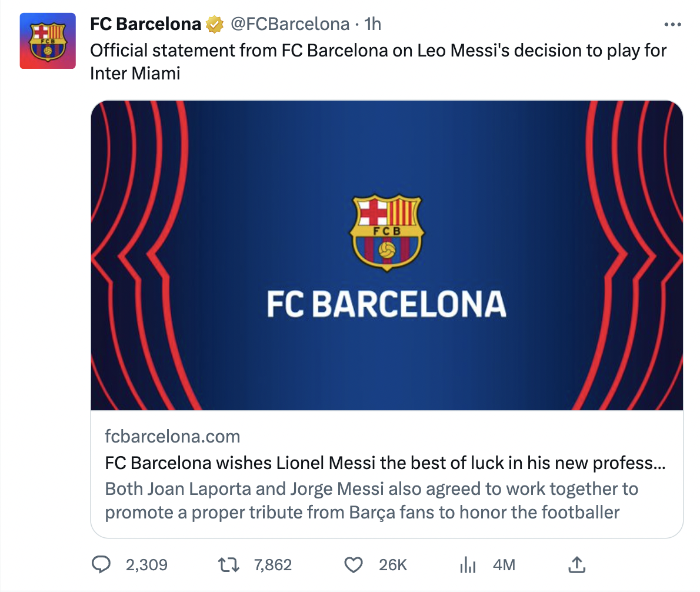Viewport: 700px width, 592px height.
Task: Click the 4M views count
Action: tap(504, 565)
